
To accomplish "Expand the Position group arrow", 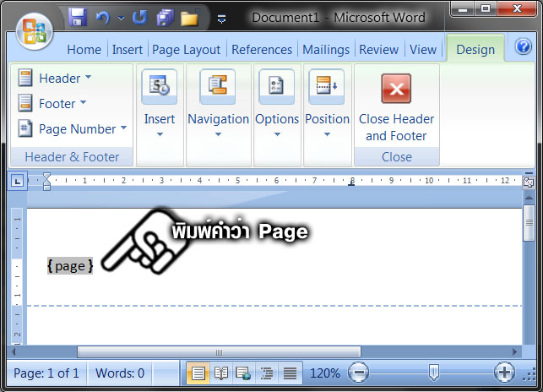I will [x=328, y=134].
